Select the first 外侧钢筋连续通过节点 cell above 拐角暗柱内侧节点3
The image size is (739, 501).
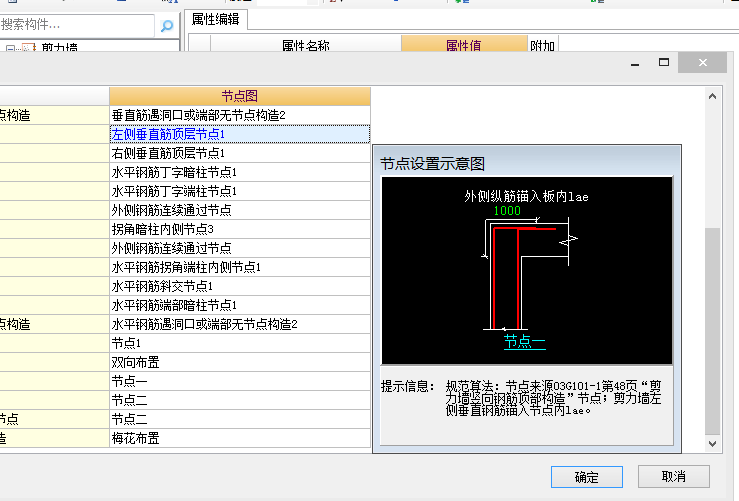tap(240, 210)
